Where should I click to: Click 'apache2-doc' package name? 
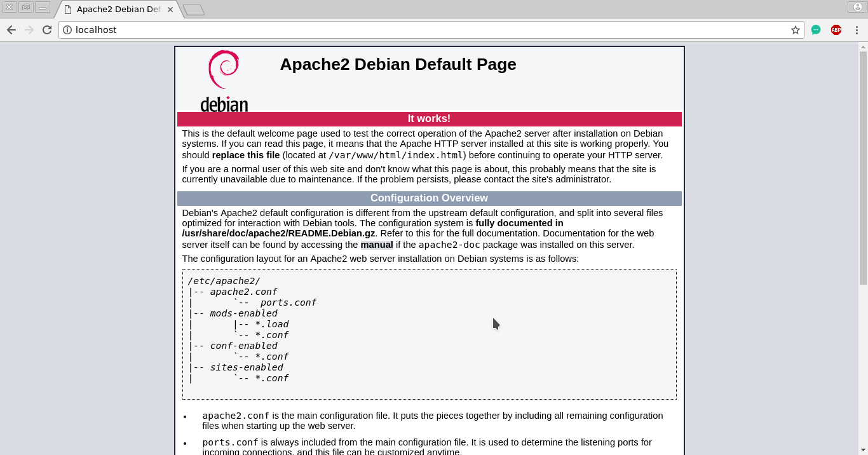pyautogui.click(x=449, y=245)
